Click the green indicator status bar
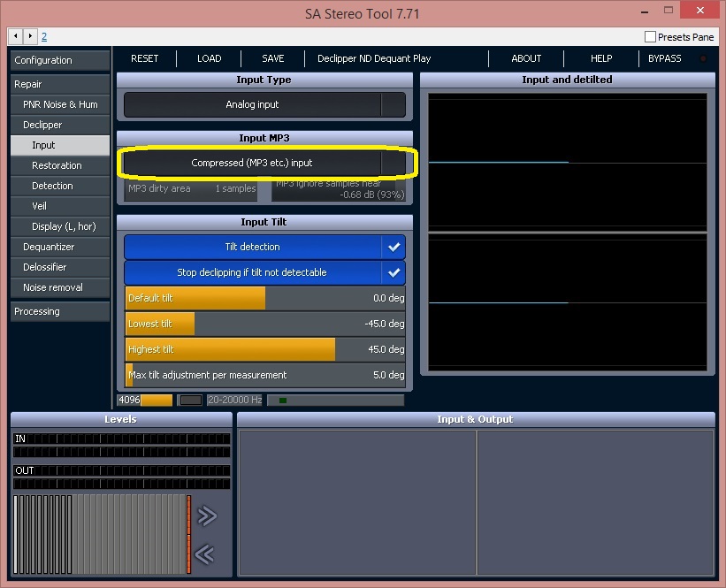The image size is (726, 588). [335, 400]
